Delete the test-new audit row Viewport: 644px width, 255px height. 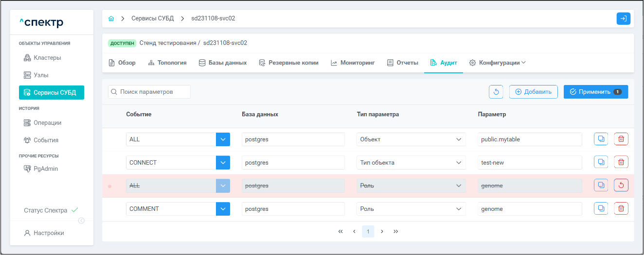pos(621,162)
